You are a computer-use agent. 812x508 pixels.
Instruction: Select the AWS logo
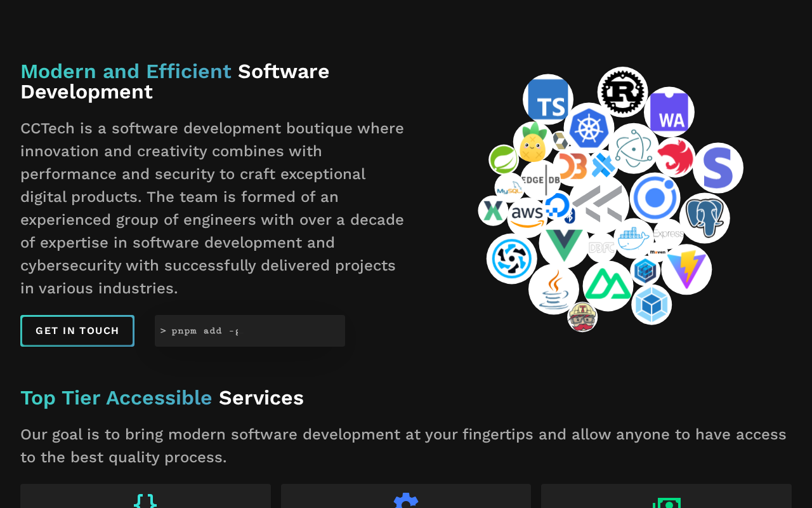click(527, 217)
